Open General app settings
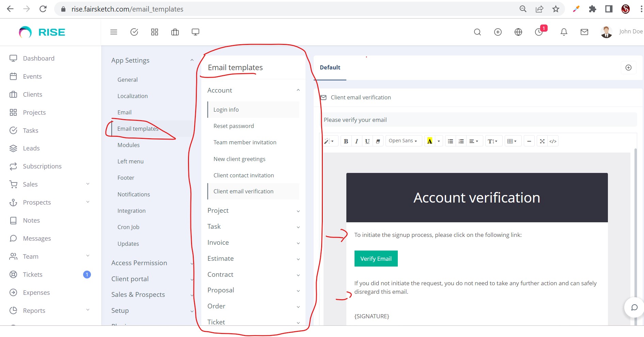644x337 pixels. click(127, 80)
